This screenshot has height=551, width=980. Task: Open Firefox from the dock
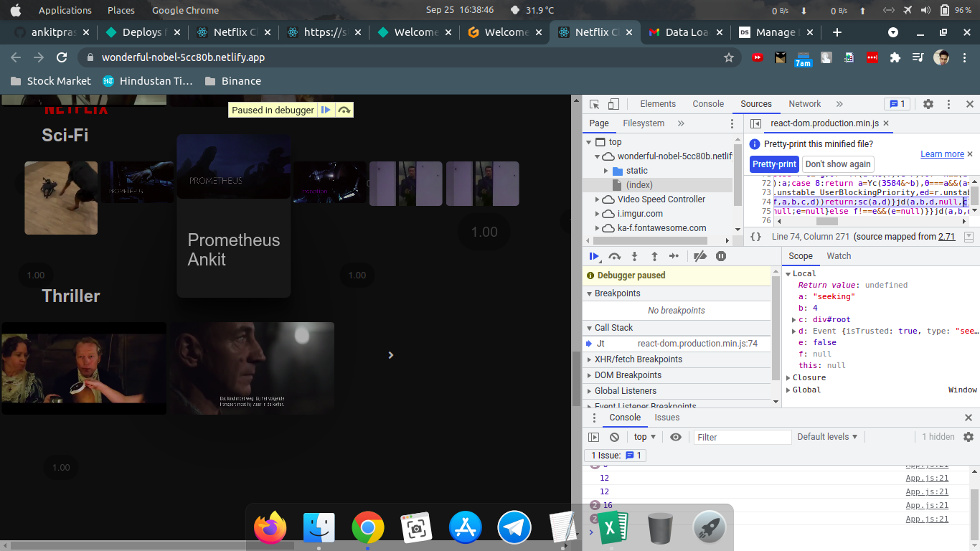click(270, 528)
